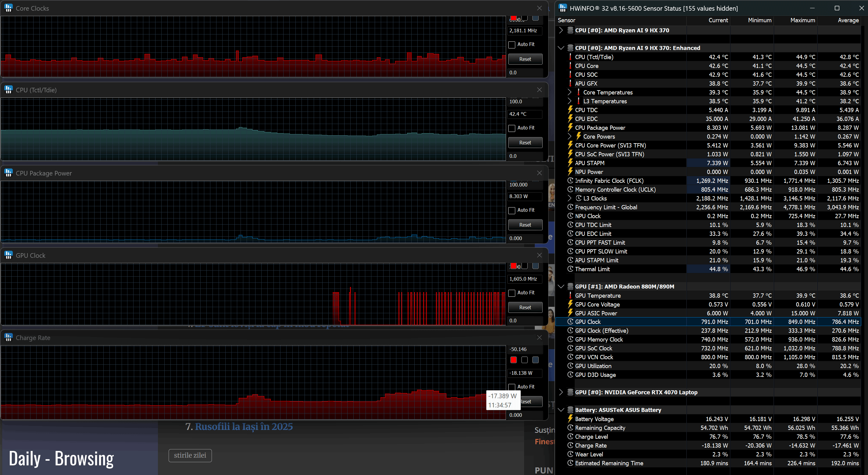Click the lightning icon beside APU STAPM row
This screenshot has height=475, width=868.
570,163
